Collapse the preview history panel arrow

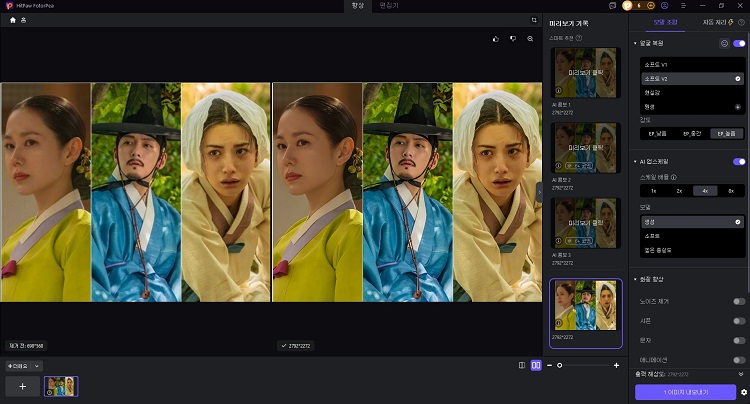(540, 192)
